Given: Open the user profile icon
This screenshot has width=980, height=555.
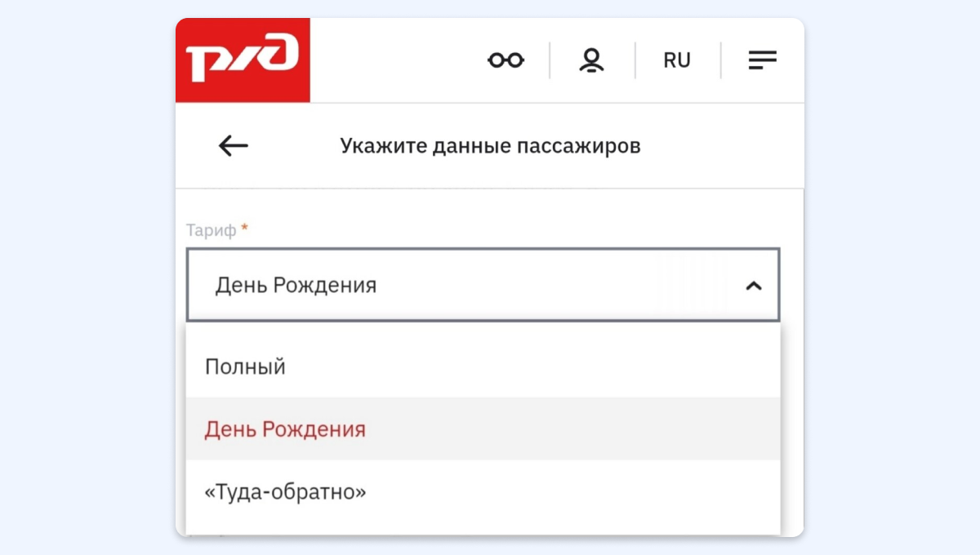Looking at the screenshot, I should tap(591, 60).
